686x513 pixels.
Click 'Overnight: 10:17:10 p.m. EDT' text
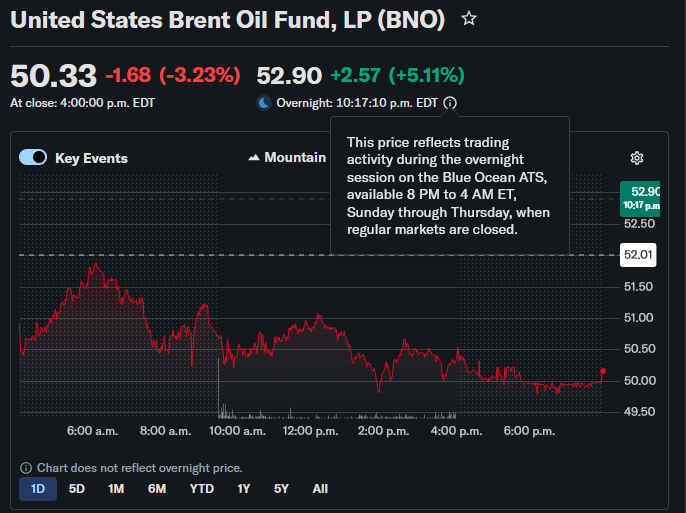[x=357, y=103]
